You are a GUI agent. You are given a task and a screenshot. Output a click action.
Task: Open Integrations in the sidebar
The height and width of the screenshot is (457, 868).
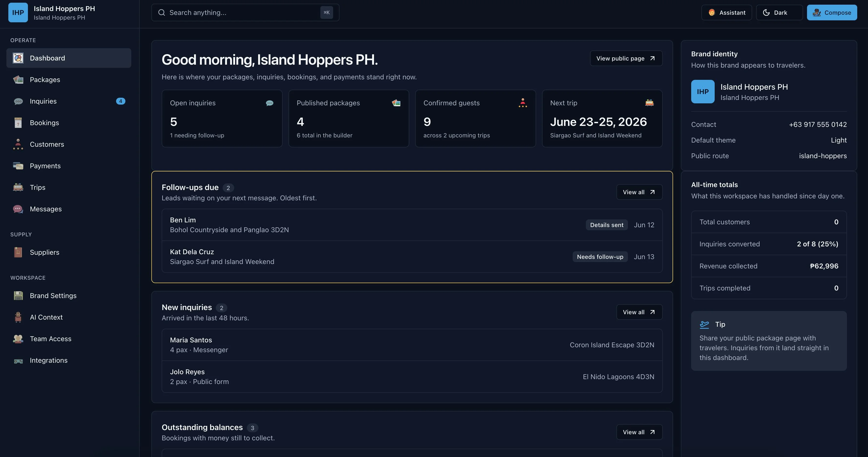[69, 360]
